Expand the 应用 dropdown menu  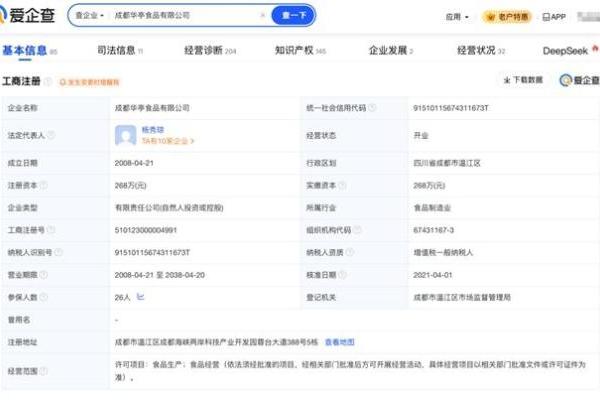457,17
